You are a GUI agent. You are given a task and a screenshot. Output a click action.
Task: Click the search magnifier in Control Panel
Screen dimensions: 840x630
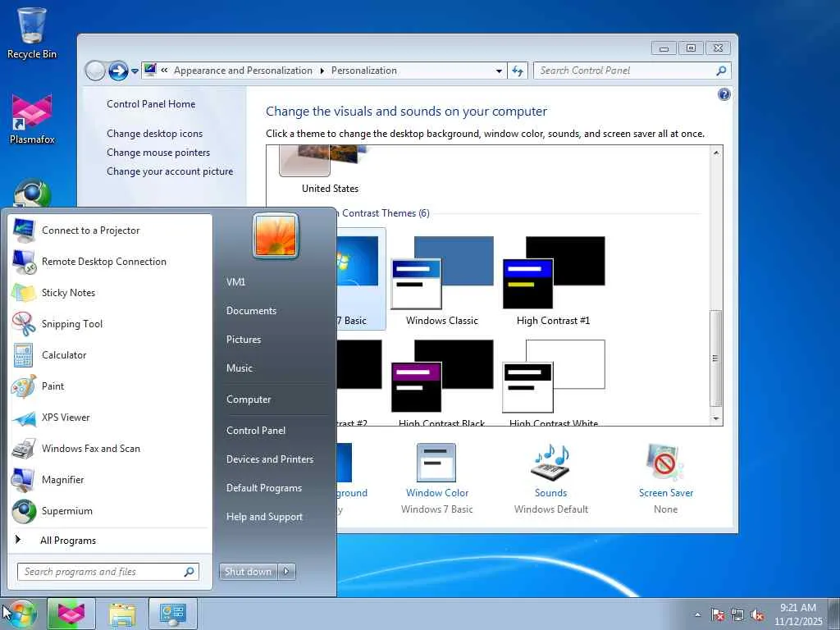(x=721, y=71)
